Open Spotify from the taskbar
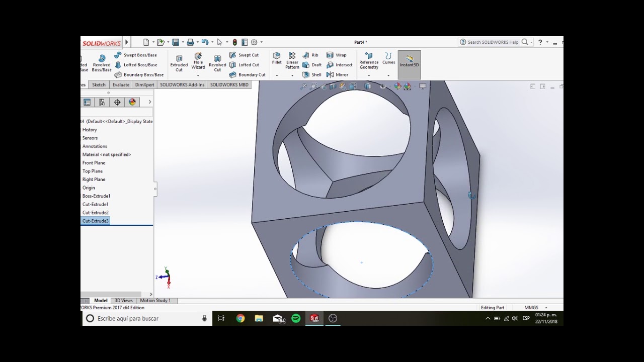Screen dimensions: 644x362 pos(296,318)
